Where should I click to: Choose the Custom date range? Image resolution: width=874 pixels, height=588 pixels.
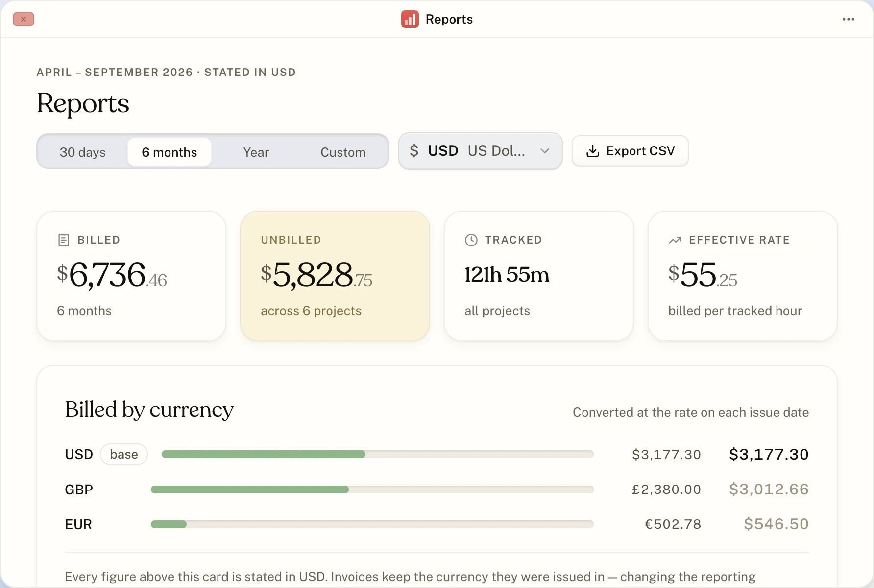(x=343, y=152)
